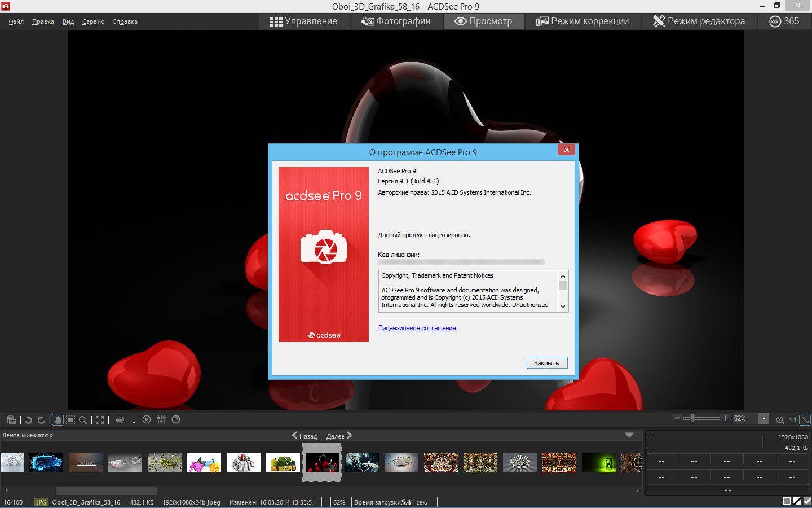Open the 365 mode button
Screen dimensions: 812x508
click(784, 21)
